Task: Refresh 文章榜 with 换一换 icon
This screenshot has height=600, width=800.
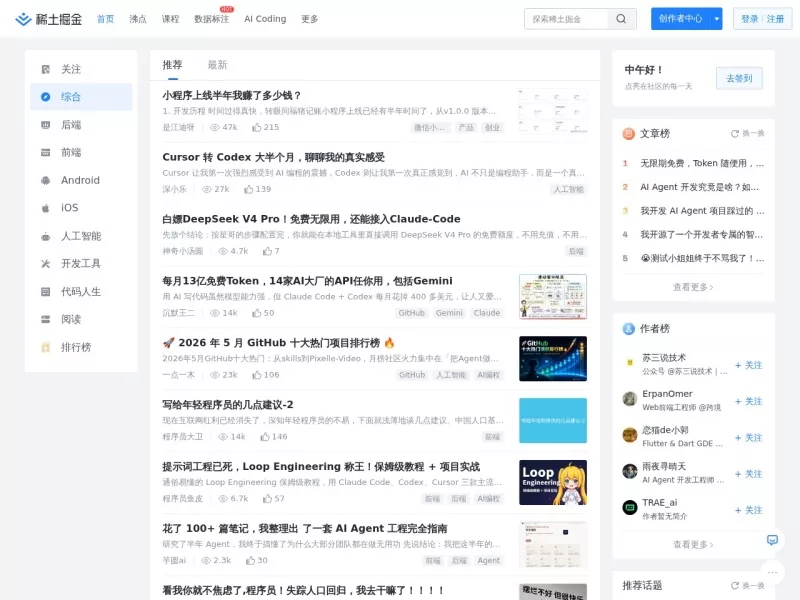Action: point(735,134)
